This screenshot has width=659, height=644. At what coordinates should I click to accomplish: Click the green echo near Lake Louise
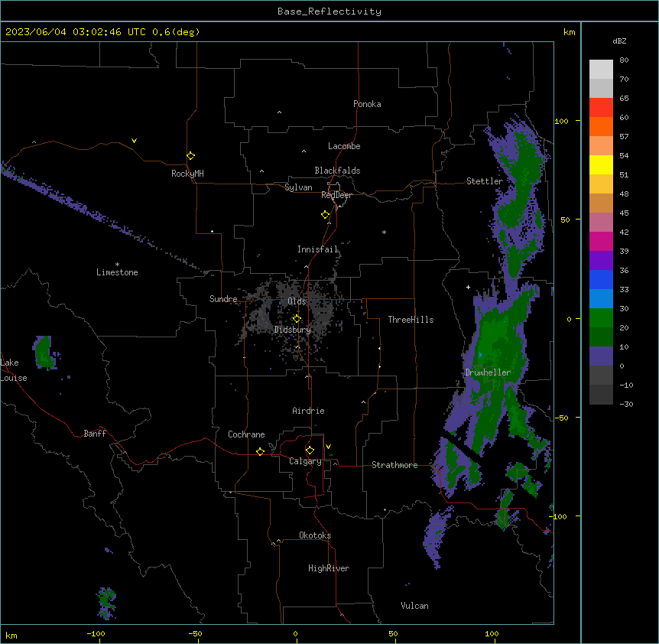click(x=44, y=353)
